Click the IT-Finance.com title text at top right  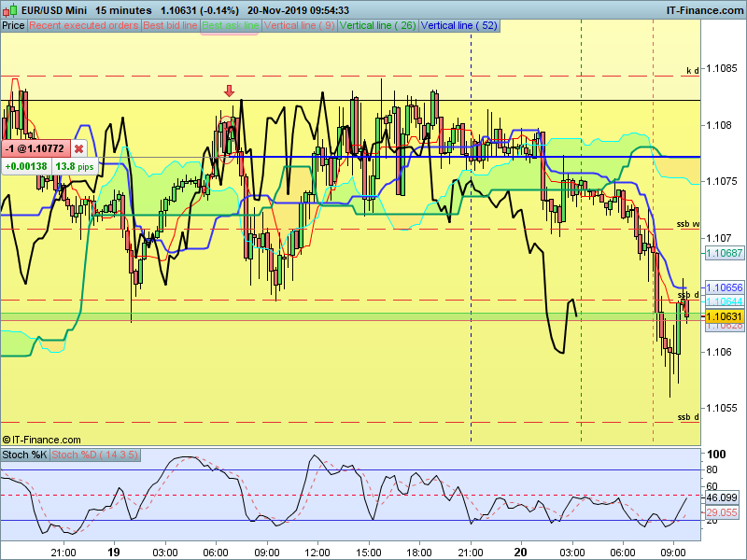coord(705,10)
